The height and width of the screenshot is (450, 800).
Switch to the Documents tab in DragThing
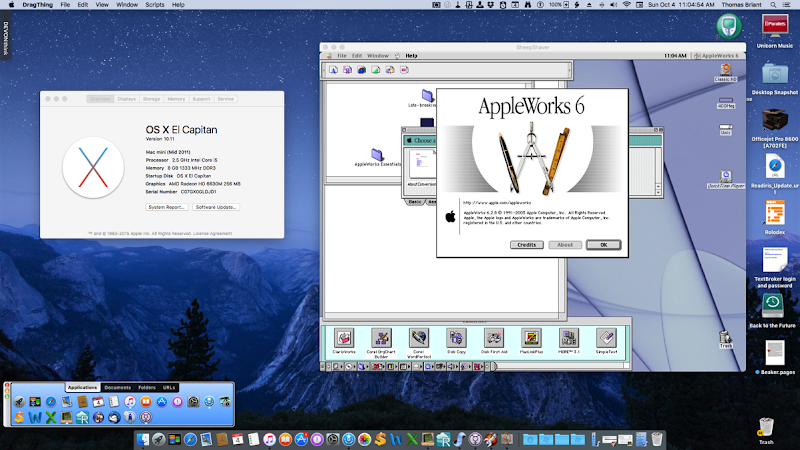[x=117, y=387]
